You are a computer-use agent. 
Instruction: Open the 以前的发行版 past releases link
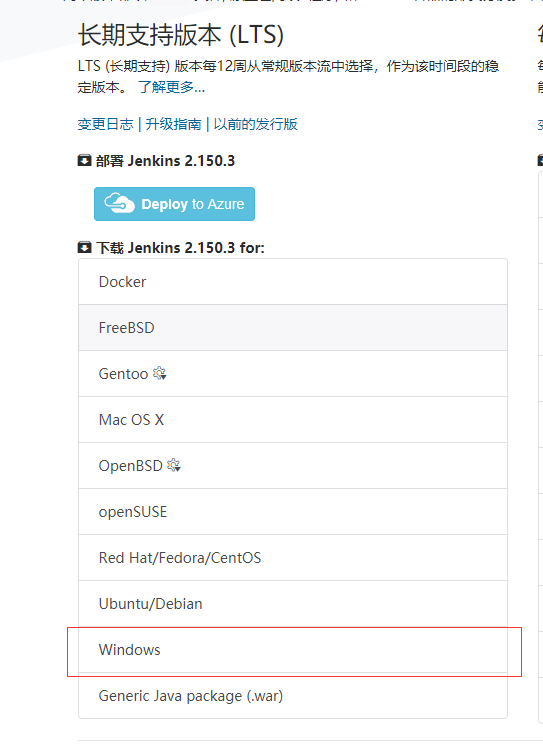[x=255, y=124]
